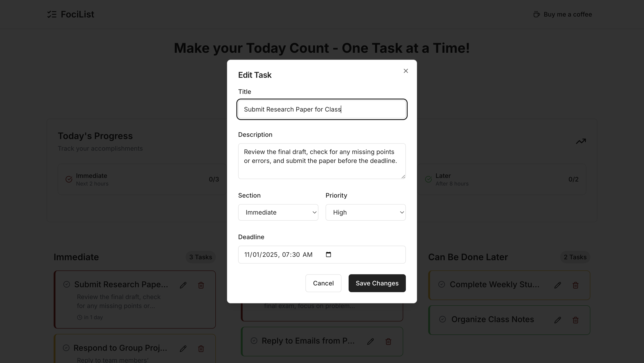This screenshot has width=644, height=363.
Task: Click inside the Description text area
Action: pyautogui.click(x=322, y=161)
